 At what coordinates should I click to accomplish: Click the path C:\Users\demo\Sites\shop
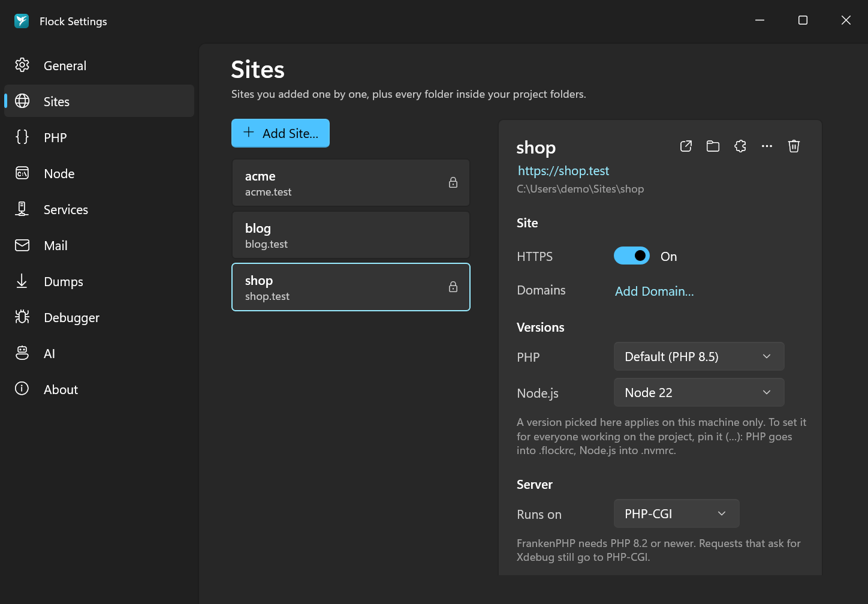point(580,189)
